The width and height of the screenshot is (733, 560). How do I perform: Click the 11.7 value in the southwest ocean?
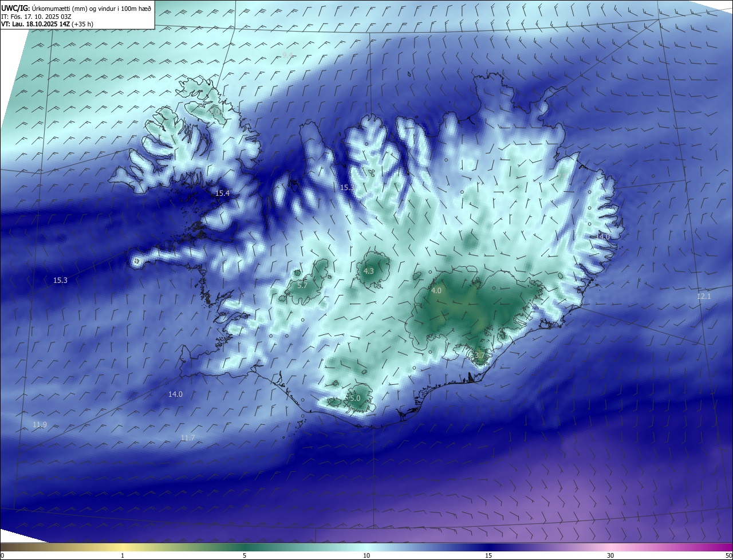[188, 437]
